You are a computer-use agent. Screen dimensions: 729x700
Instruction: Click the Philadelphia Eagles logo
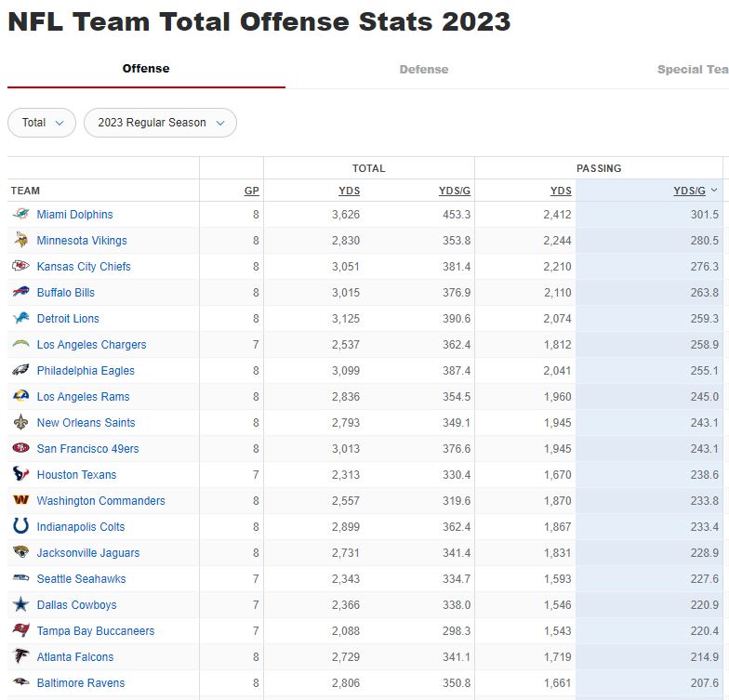(20, 370)
